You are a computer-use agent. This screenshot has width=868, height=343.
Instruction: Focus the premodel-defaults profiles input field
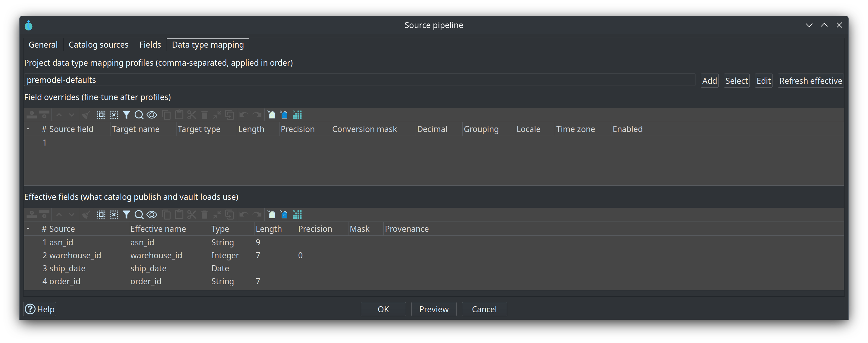coord(360,80)
